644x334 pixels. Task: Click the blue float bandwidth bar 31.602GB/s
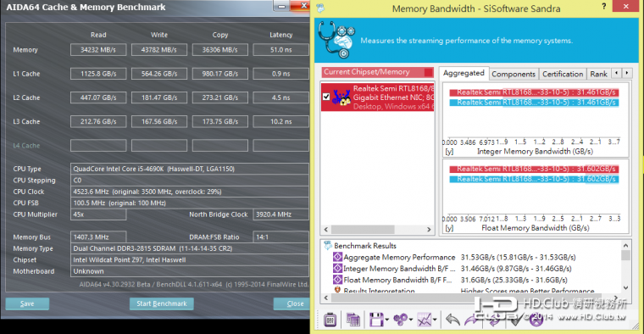(x=534, y=179)
